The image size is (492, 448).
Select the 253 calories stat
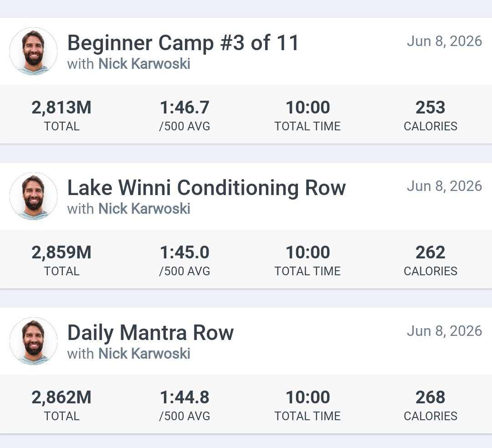point(430,115)
